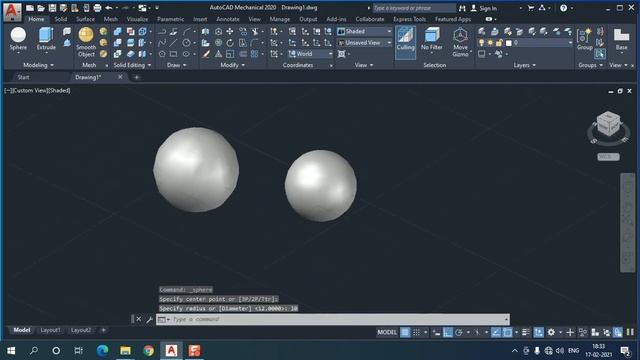Open the Annotate ribbon tab
This screenshot has width=640, height=360.
click(228, 19)
